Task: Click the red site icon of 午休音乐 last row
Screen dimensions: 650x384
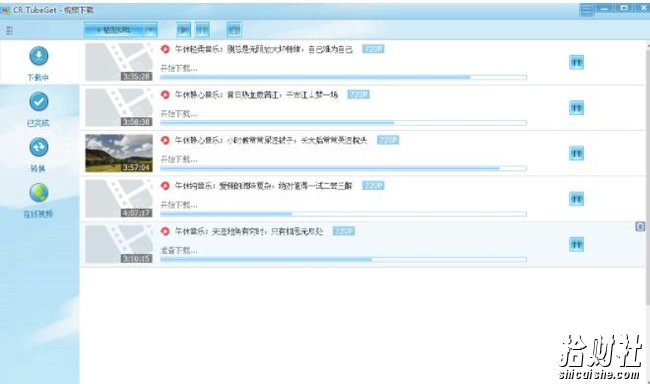Action: tap(165, 231)
